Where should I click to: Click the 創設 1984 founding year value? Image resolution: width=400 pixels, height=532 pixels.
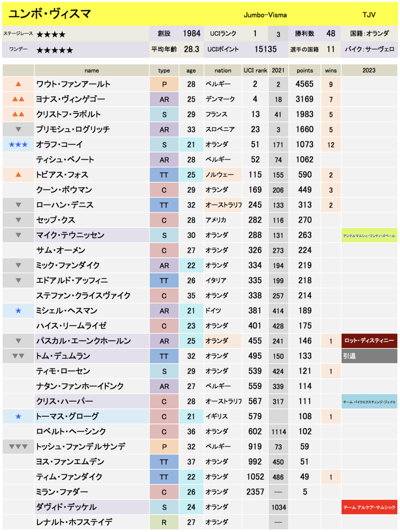point(191,34)
